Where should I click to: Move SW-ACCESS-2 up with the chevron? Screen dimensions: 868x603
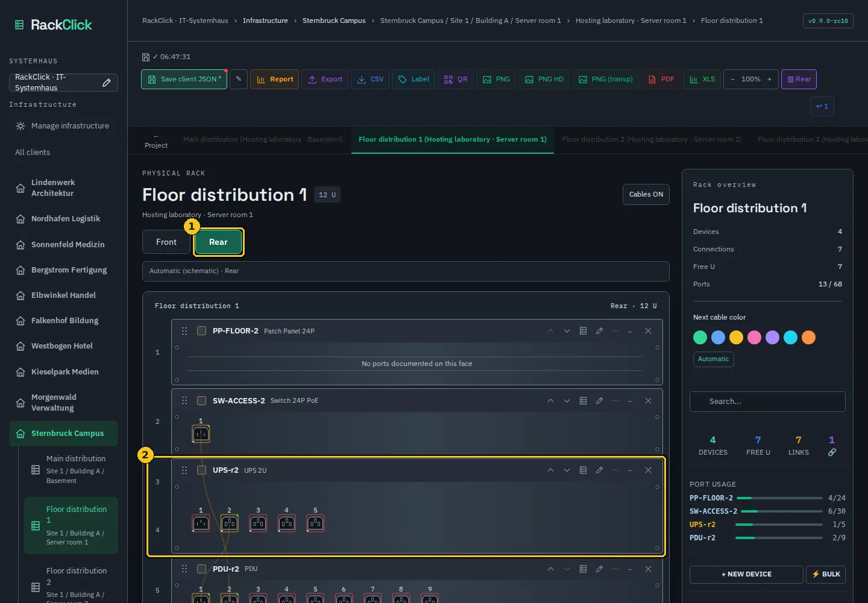(550, 401)
